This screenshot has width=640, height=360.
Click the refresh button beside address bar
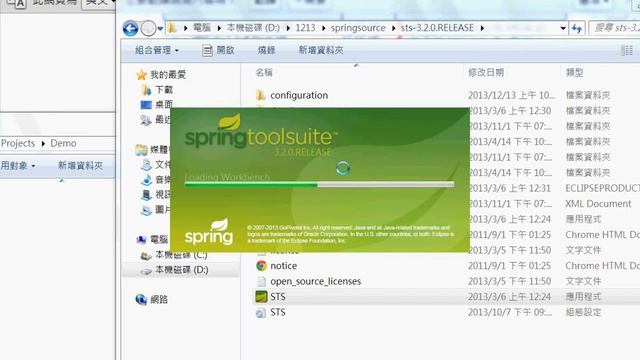pyautogui.click(x=577, y=28)
